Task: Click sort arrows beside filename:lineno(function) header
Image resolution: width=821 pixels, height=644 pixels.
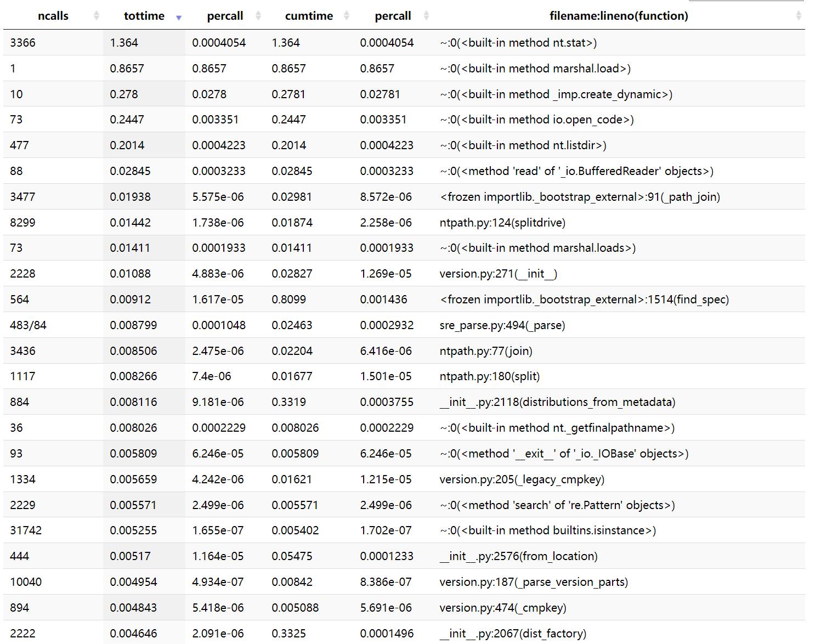Action: (x=798, y=16)
